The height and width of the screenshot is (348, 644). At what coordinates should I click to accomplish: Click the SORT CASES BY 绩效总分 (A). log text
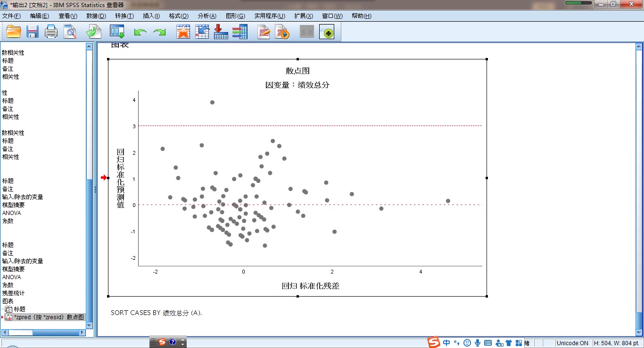tap(157, 313)
